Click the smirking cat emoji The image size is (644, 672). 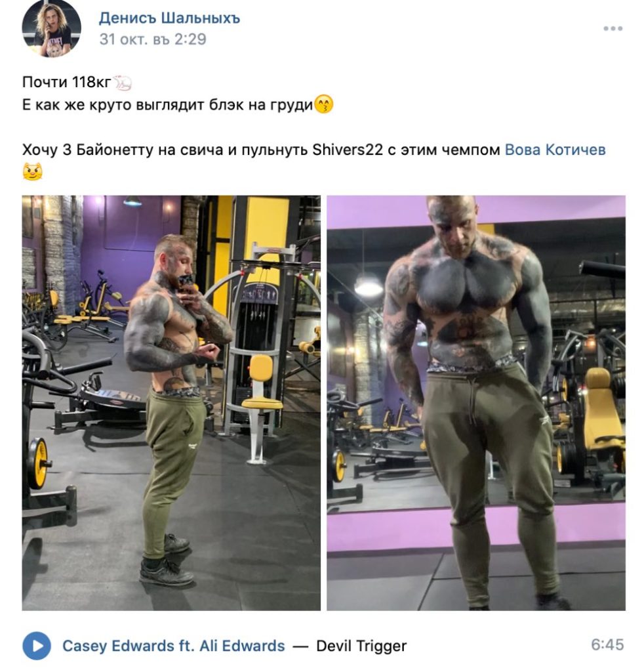[32, 172]
